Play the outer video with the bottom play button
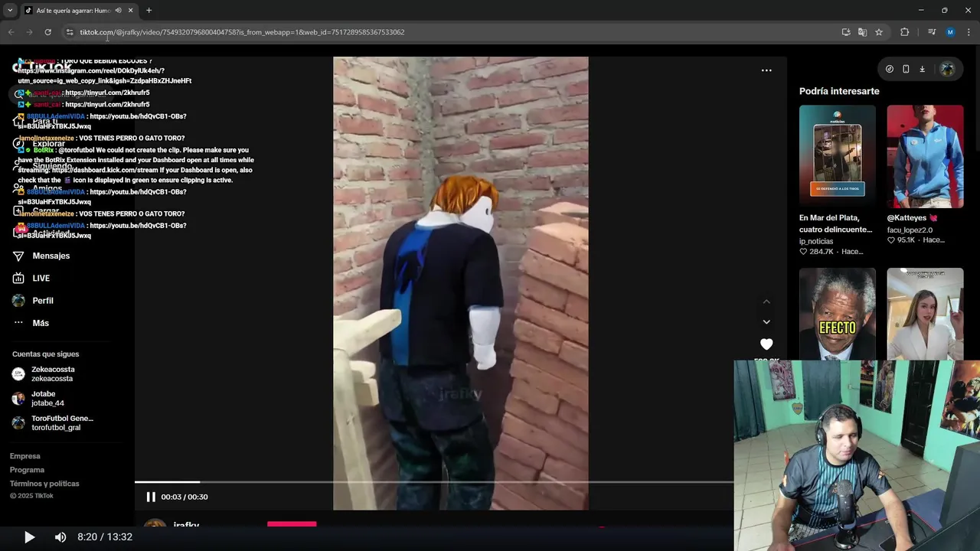The height and width of the screenshot is (551, 980). [29, 537]
